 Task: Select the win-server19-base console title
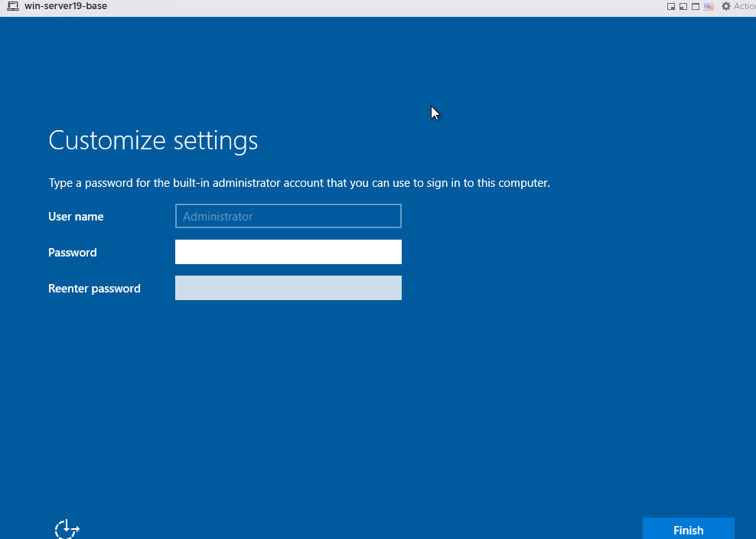point(66,6)
